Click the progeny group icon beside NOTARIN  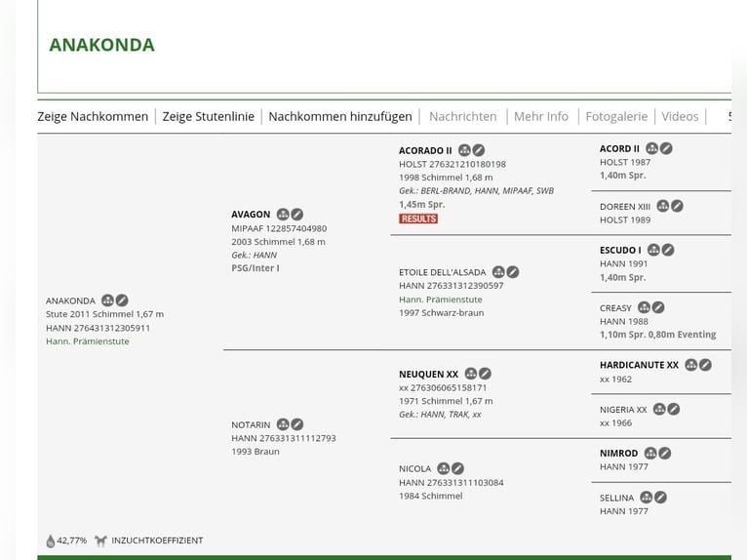pyautogui.click(x=283, y=424)
